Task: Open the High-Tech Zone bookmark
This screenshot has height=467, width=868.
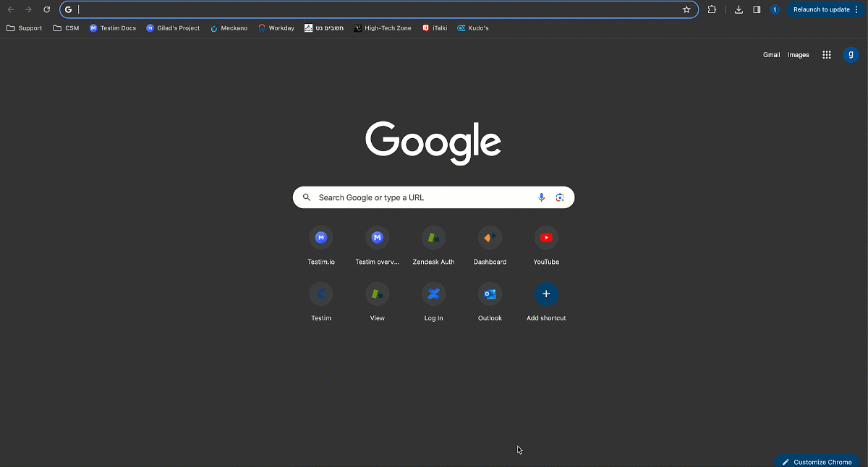Action: click(383, 28)
